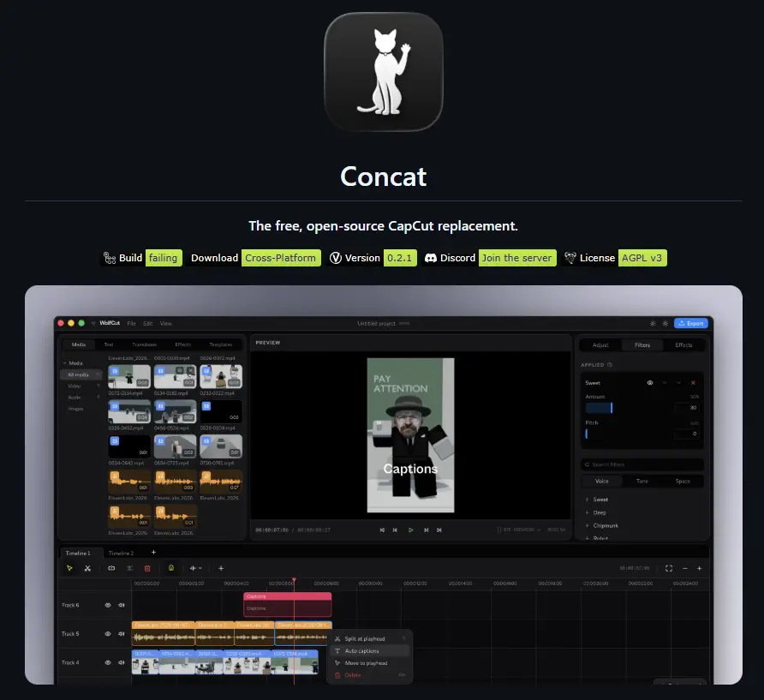This screenshot has width=764, height=700.
Task: Click the red playhead marker on ruler
Action: pos(295,581)
